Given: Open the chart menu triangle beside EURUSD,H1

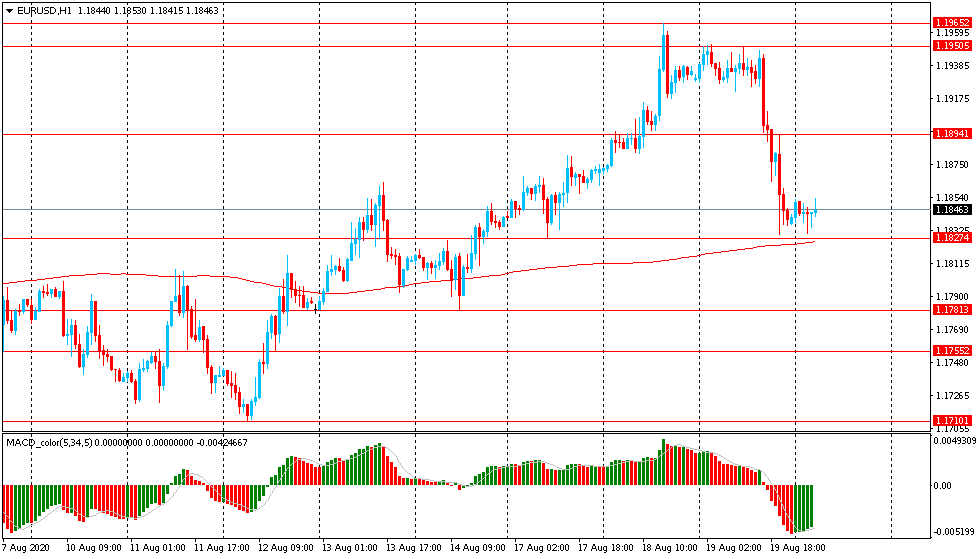Looking at the screenshot, I should pyautogui.click(x=9, y=11).
